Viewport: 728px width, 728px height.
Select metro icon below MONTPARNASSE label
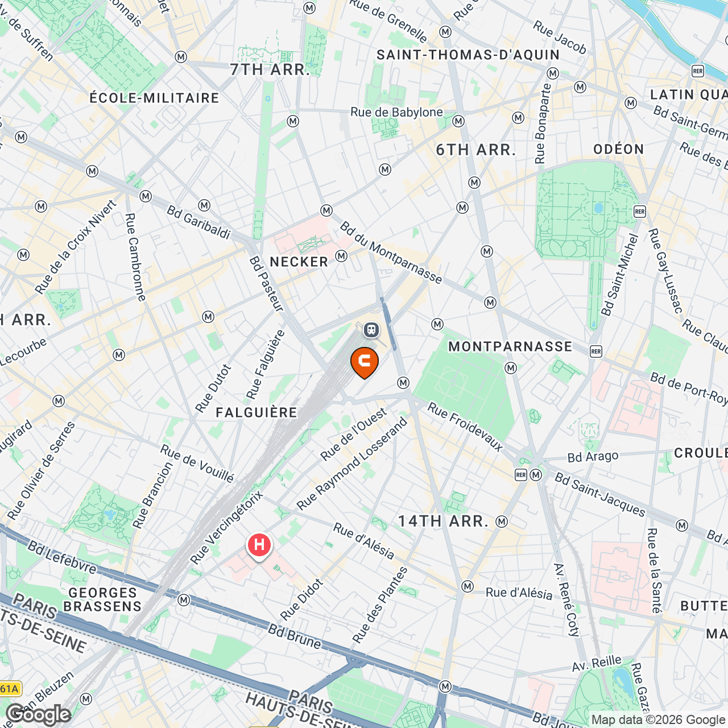(x=511, y=368)
